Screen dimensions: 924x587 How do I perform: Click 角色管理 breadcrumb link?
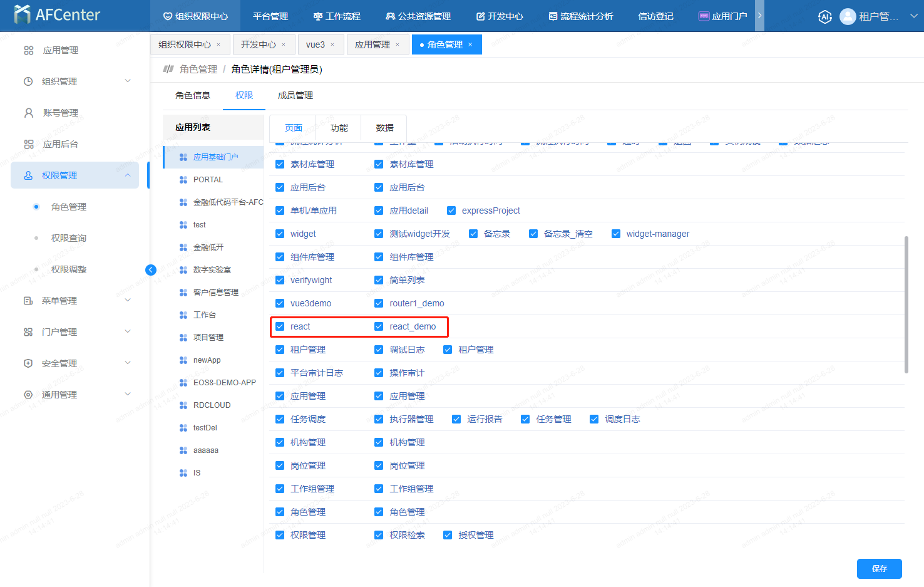point(198,70)
